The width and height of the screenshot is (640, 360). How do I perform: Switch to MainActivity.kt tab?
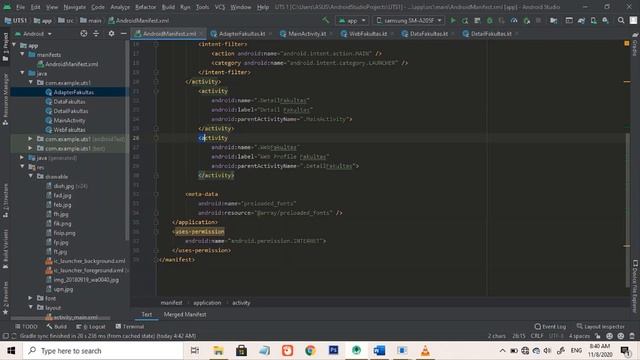307,34
